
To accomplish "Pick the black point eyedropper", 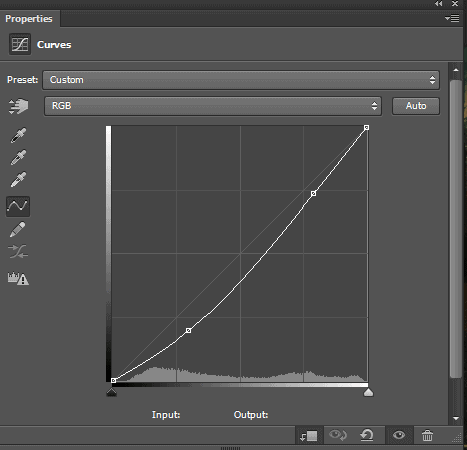I will pos(18,135).
